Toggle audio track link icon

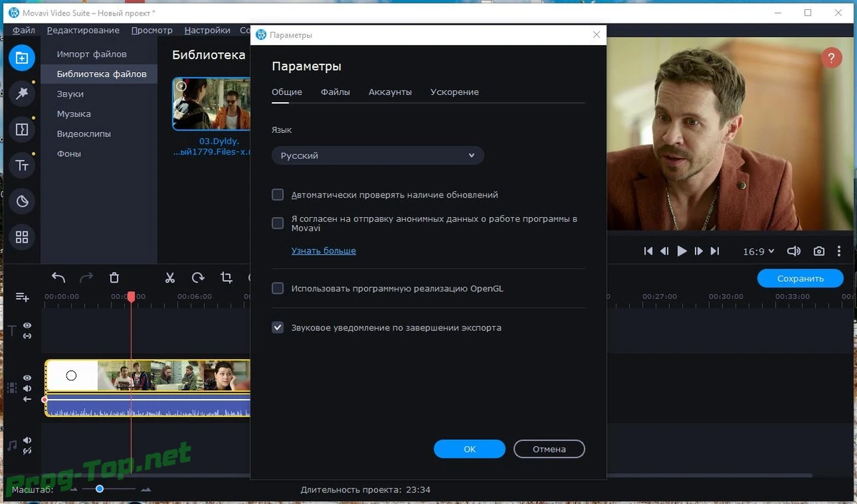[x=27, y=450]
